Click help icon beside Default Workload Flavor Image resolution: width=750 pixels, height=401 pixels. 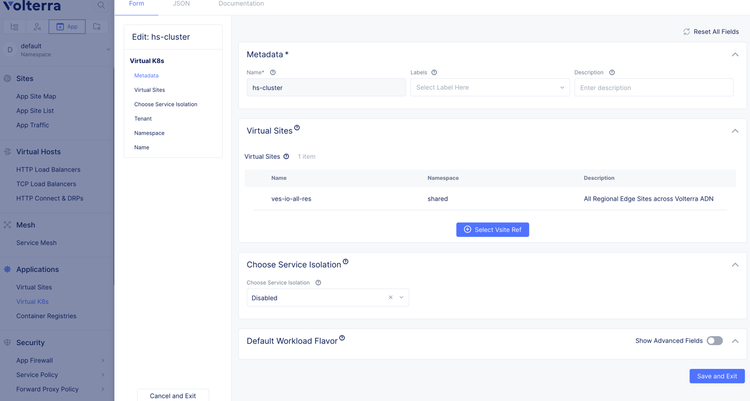[342, 338]
